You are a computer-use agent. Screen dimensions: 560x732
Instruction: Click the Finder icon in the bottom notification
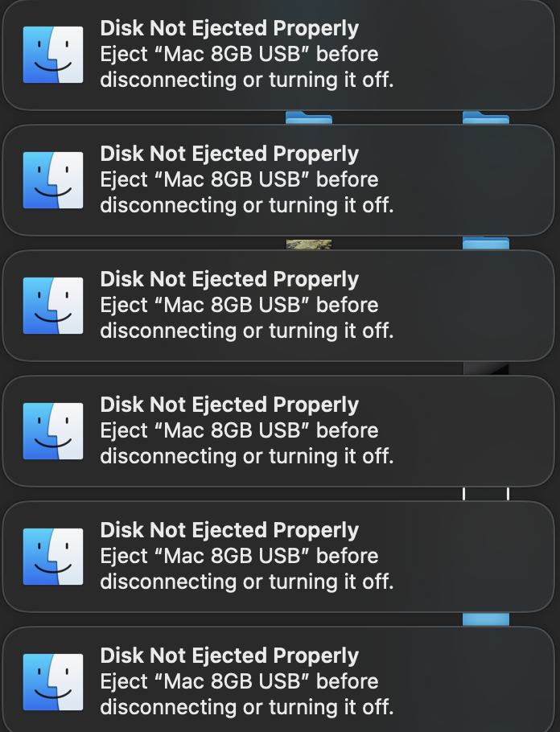coord(53,682)
